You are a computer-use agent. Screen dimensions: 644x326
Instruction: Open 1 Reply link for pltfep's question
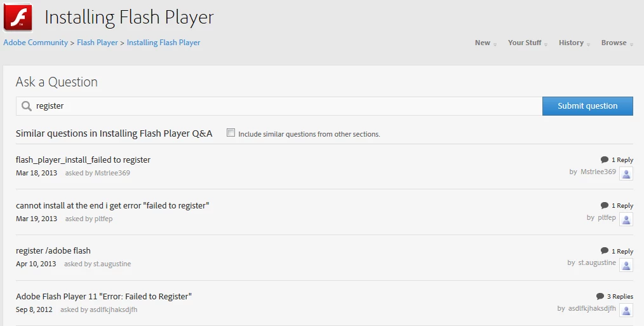tap(622, 205)
